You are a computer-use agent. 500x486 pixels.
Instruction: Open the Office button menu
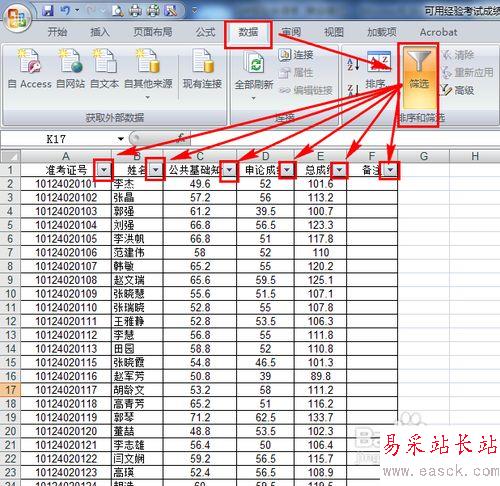coord(17,17)
